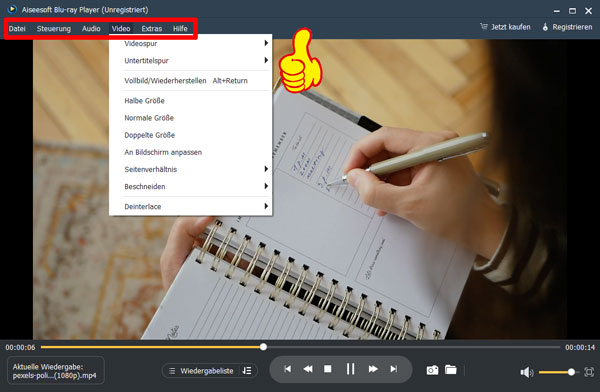Click elapsed time 00:00:06
600x392 pixels.
click(20, 348)
